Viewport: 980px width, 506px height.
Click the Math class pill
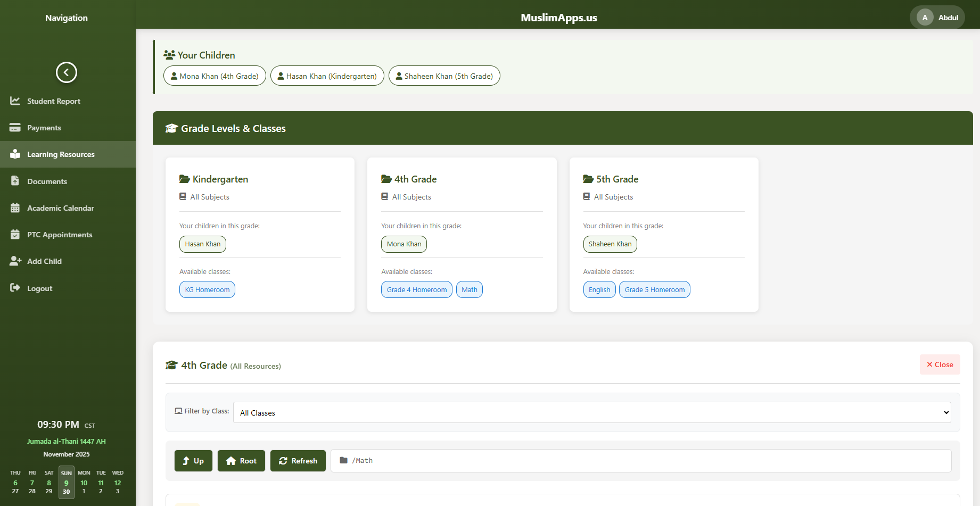(x=469, y=289)
